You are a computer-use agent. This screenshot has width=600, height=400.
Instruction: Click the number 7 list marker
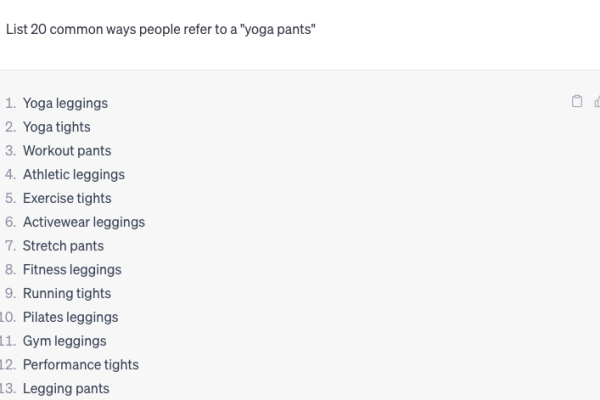tap(10, 246)
